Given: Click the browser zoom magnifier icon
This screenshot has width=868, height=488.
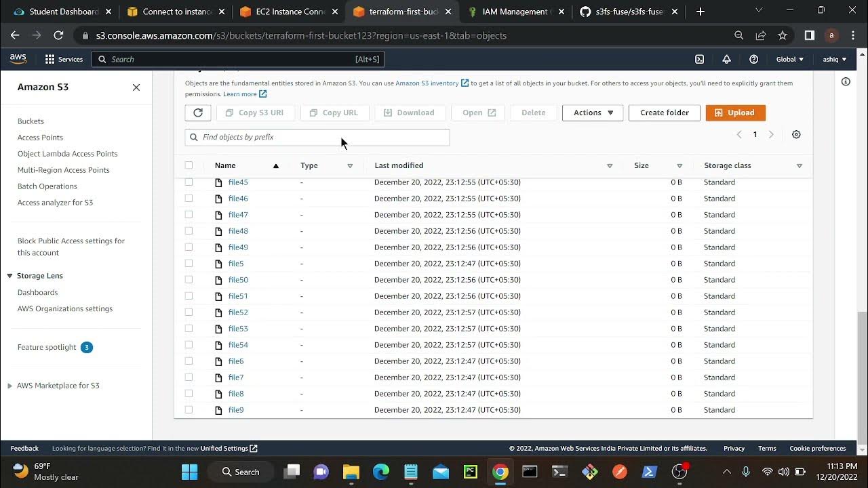Looking at the screenshot, I should tap(739, 35).
